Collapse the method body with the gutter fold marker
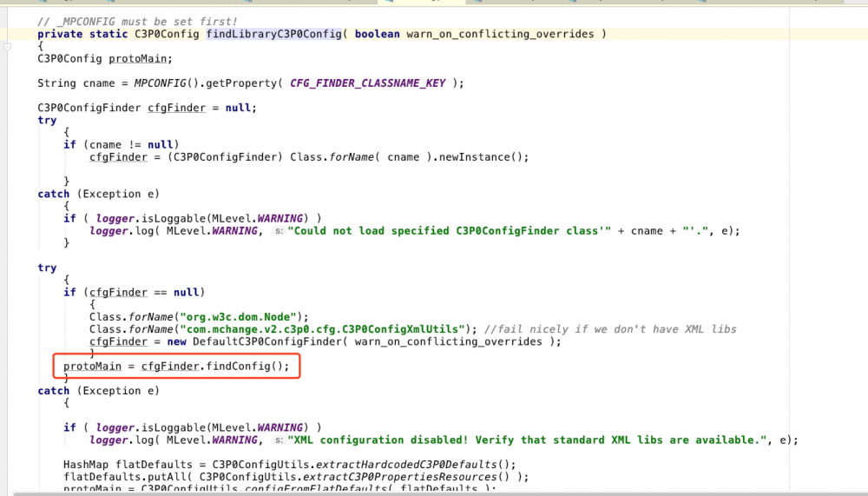This screenshot has width=868, height=496. point(7,47)
